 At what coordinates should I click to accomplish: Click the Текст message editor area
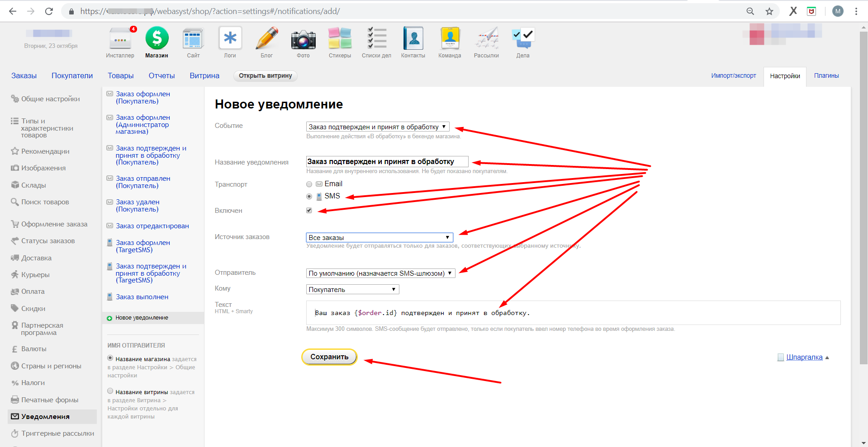[573, 313]
